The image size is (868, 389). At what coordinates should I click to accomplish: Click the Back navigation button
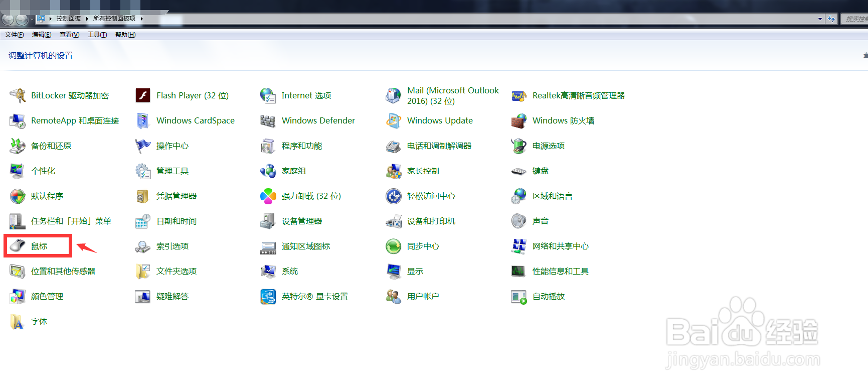pos(8,20)
